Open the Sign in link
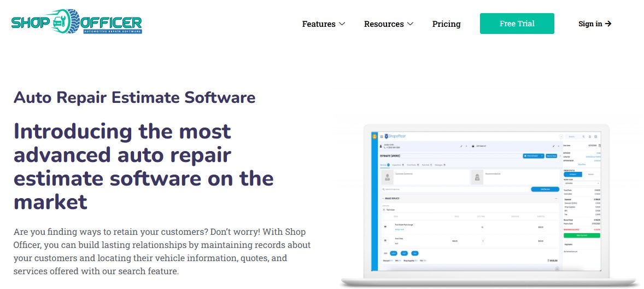 (595, 24)
